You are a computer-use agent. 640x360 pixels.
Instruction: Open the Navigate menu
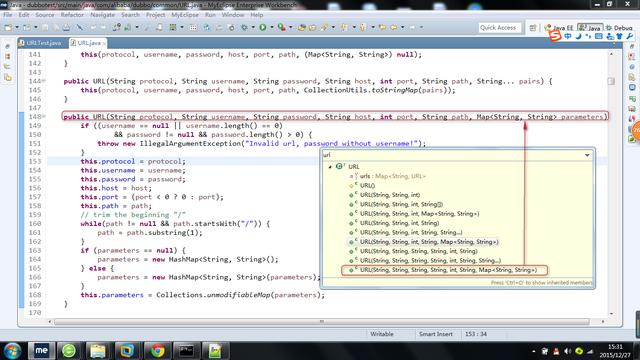(102, 15)
